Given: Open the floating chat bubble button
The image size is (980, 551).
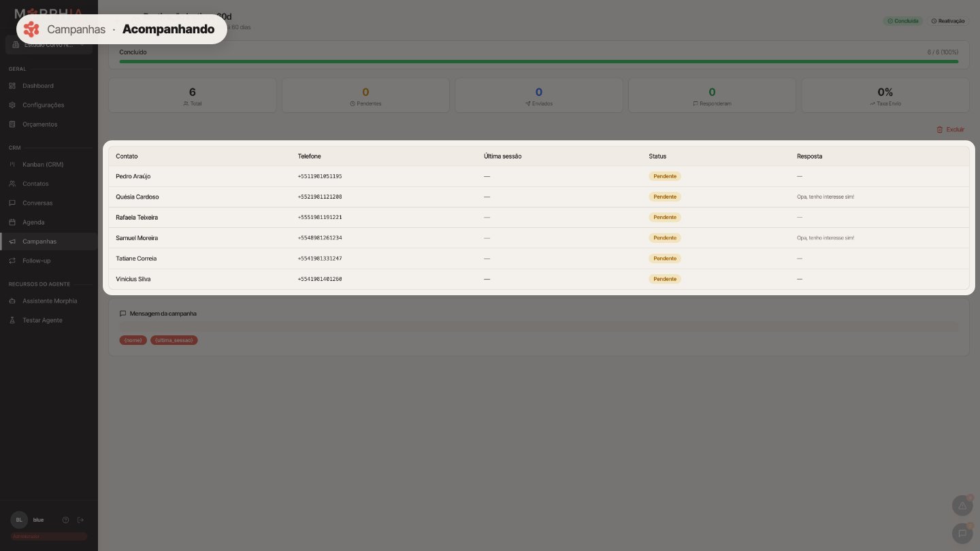Looking at the screenshot, I should [962, 533].
